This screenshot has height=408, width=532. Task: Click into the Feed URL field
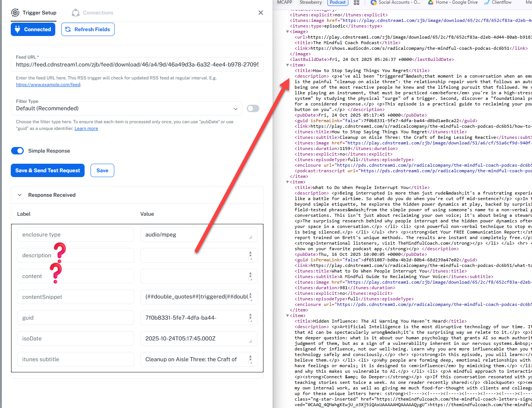[x=137, y=65]
